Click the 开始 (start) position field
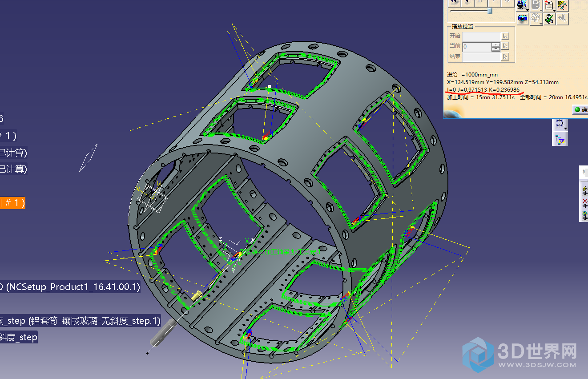This screenshot has height=379, width=588. click(482, 36)
